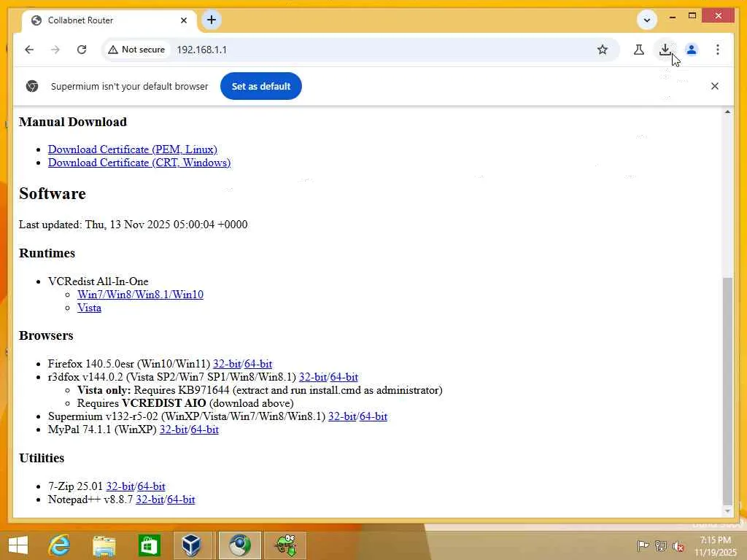
Task: Download Firefox 140.5.0esr 64-bit
Action: click(258, 364)
